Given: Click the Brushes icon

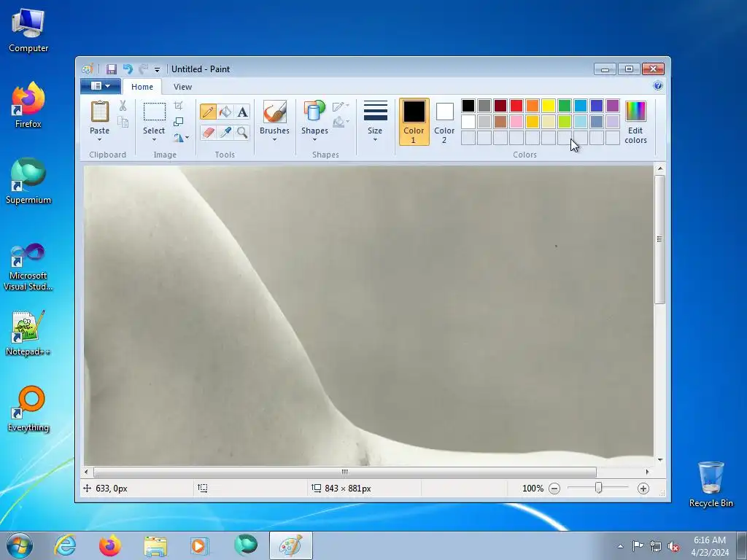Looking at the screenshot, I should coord(274,112).
